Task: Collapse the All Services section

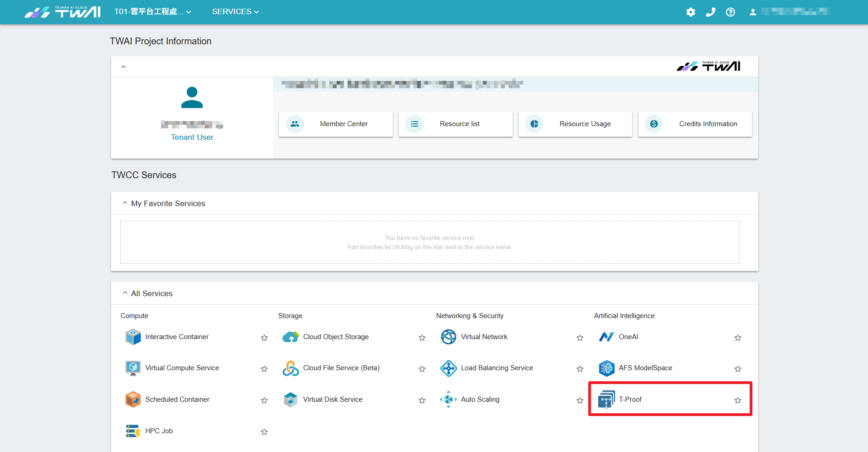Action: [x=125, y=293]
